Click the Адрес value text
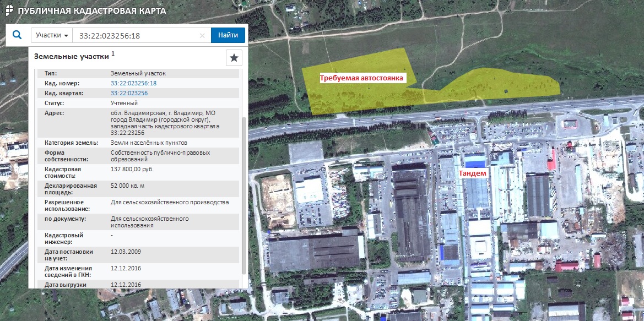 [164, 123]
